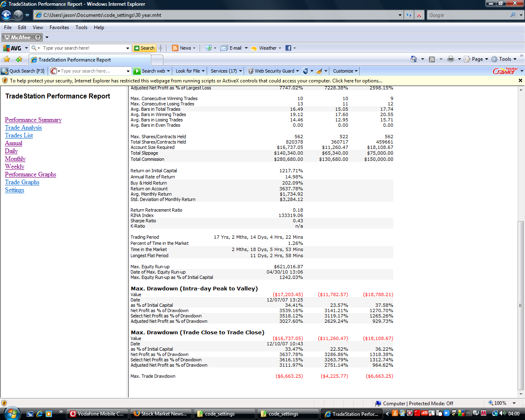Click the Favorites star icon
Image resolution: width=525 pixels, height=420 pixels.
(x=7, y=59)
